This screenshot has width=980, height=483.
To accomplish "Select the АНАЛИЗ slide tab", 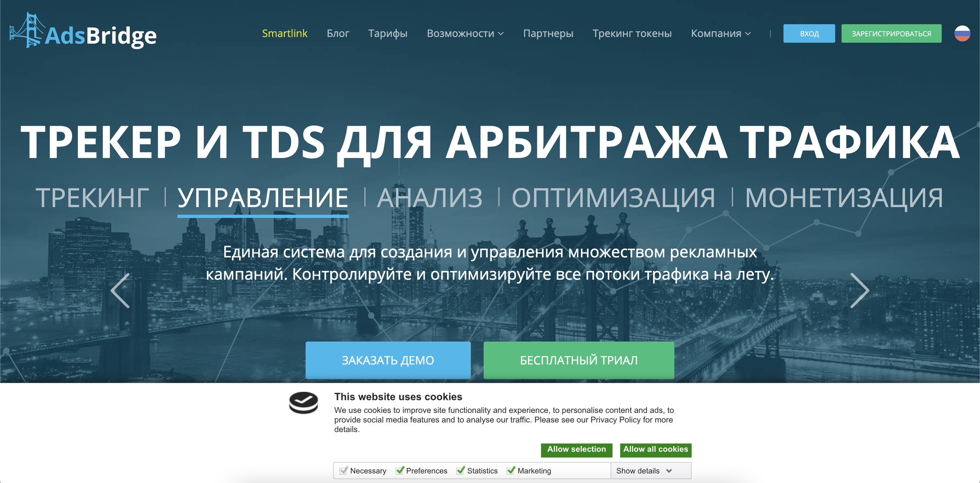I will point(430,198).
